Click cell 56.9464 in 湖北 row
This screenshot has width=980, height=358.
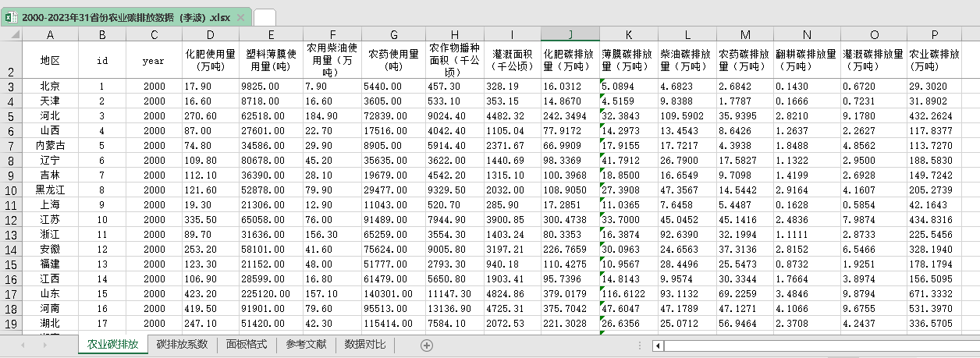pos(745,323)
